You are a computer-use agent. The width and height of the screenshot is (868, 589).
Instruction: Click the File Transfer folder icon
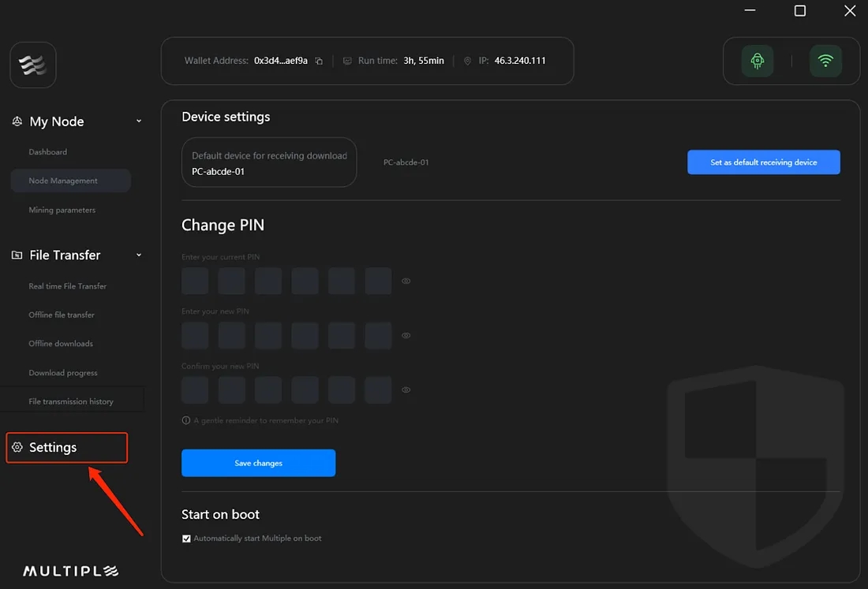[17, 255]
